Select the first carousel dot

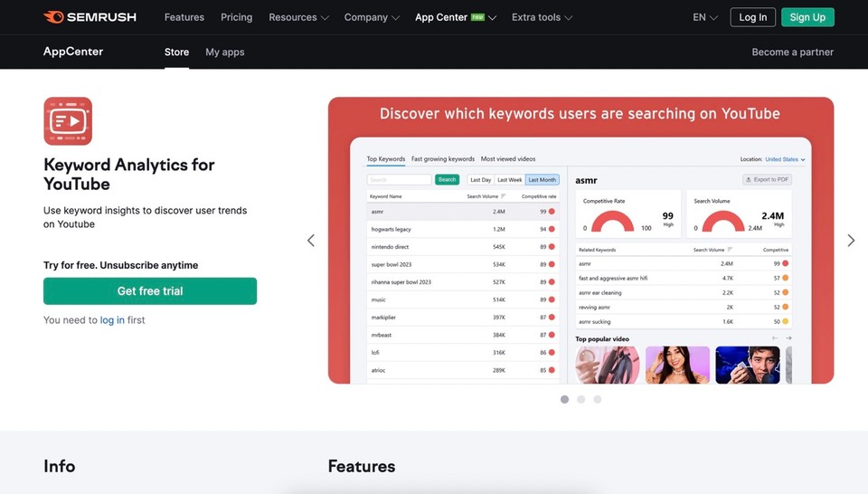coord(564,399)
